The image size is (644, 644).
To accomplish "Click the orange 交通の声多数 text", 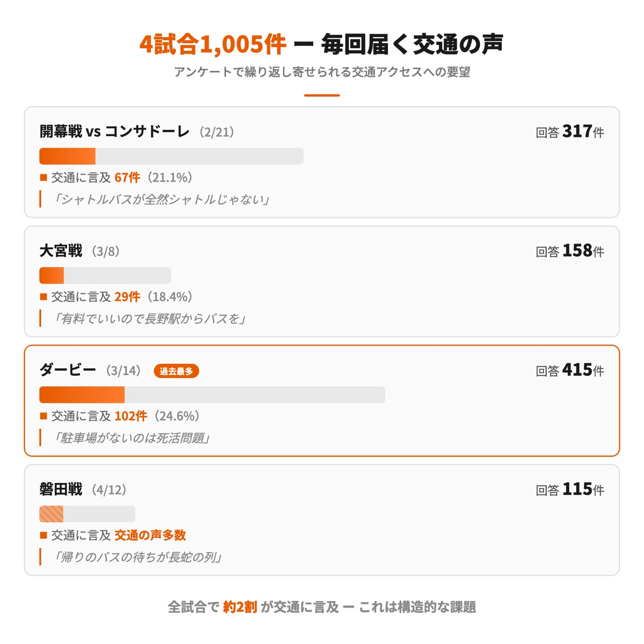I will click(x=150, y=535).
